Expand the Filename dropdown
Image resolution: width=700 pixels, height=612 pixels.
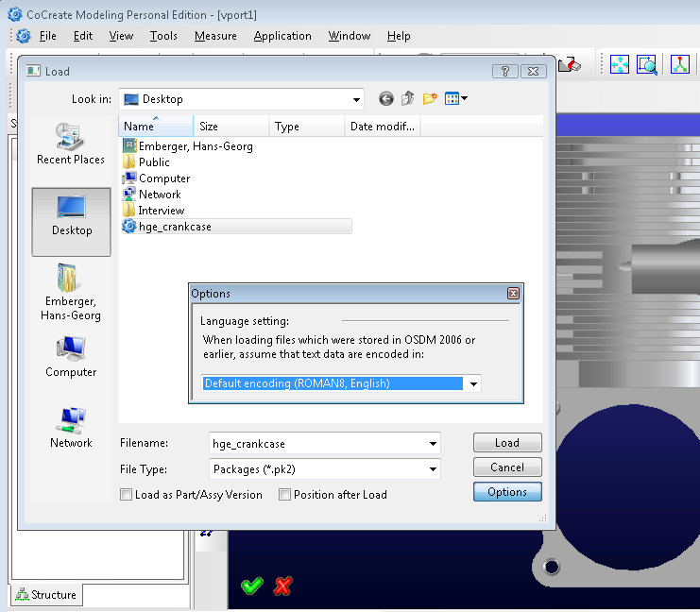(433, 444)
